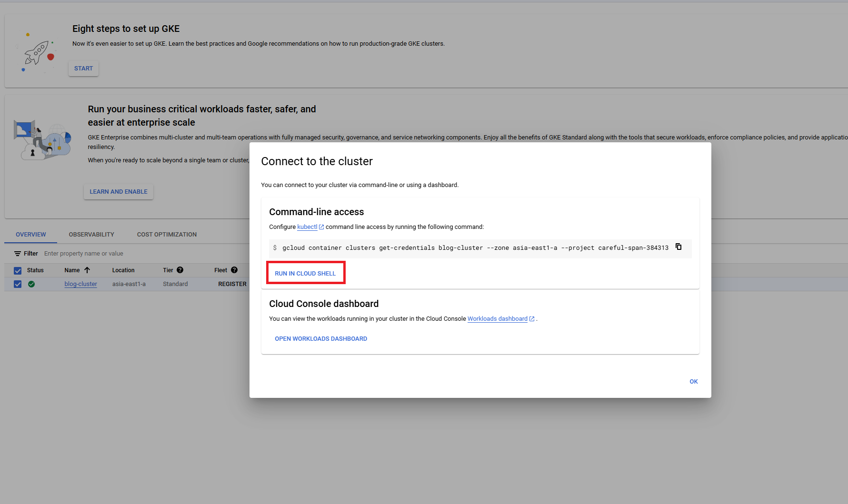Click the green status check icon for blog-cluster
Viewport: 848px width, 504px height.
pos(31,284)
